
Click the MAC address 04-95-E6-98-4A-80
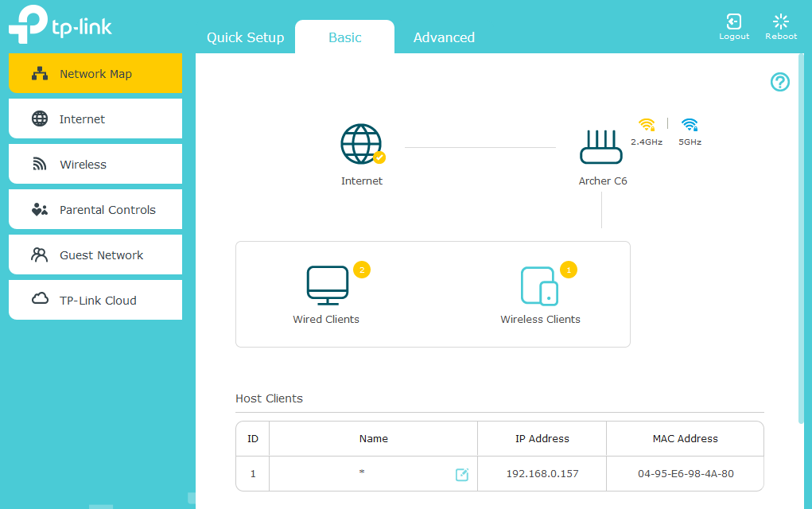(x=686, y=473)
